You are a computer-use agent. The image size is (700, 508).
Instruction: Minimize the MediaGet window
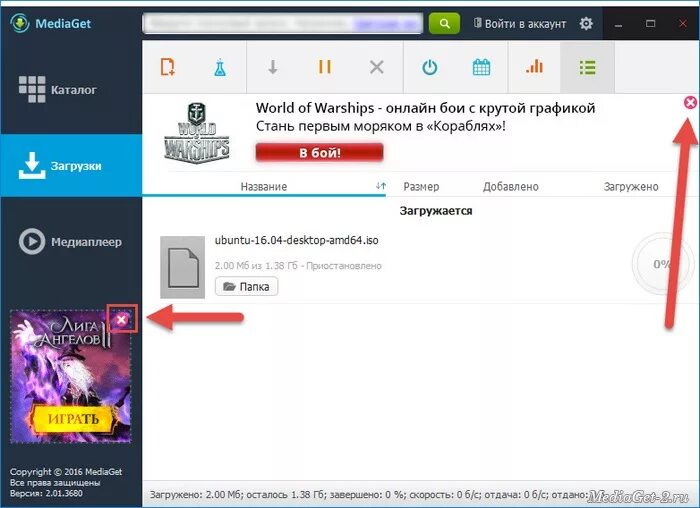pyautogui.click(x=618, y=24)
